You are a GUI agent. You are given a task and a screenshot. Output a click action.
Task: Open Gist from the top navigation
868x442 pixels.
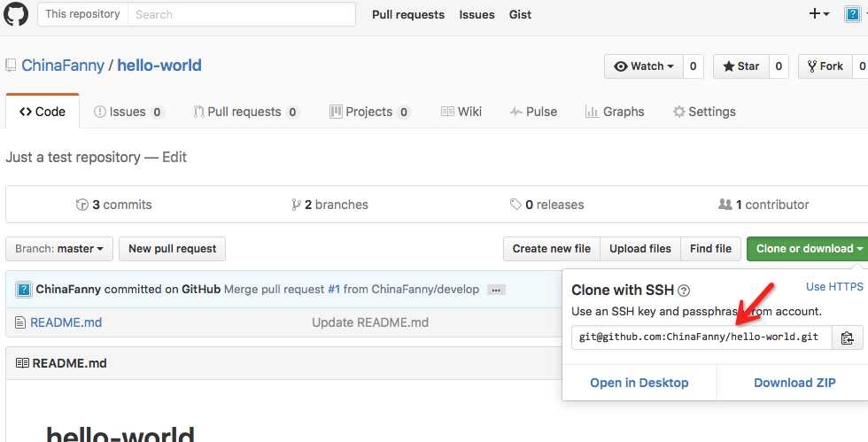coord(521,14)
